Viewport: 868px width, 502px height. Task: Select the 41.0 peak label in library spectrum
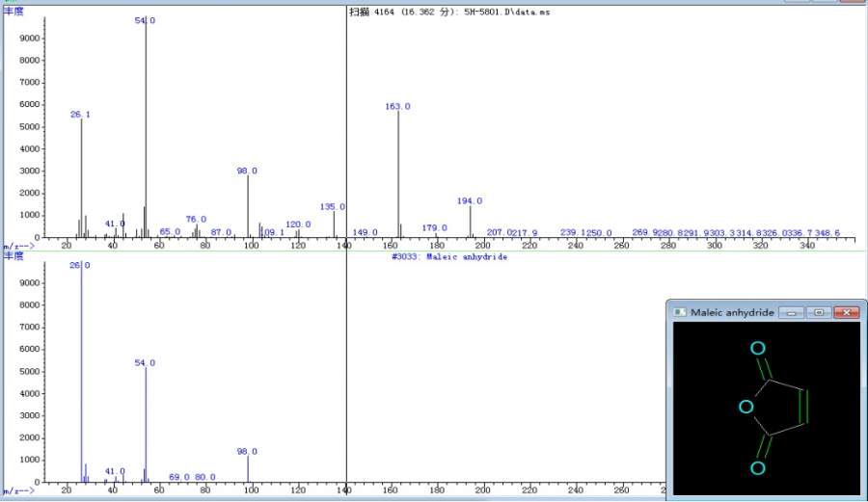click(115, 471)
